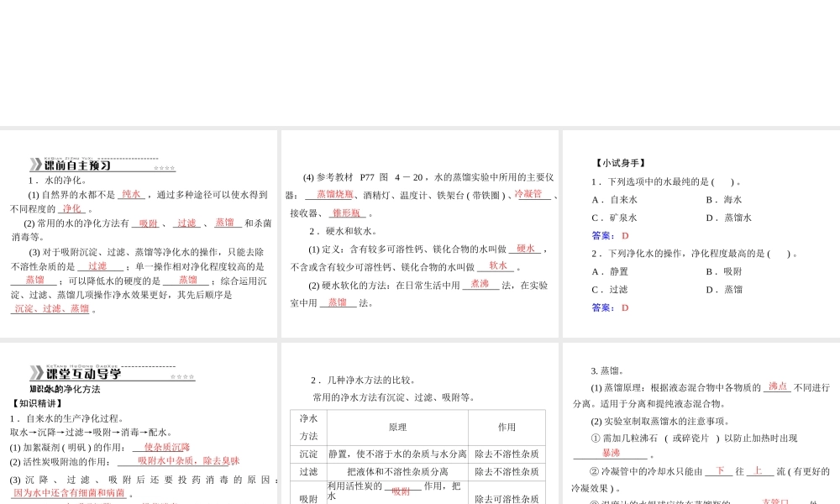The image size is (840, 504).
Task: Click the 课前自主预习 heading banner
Action: 102,165
